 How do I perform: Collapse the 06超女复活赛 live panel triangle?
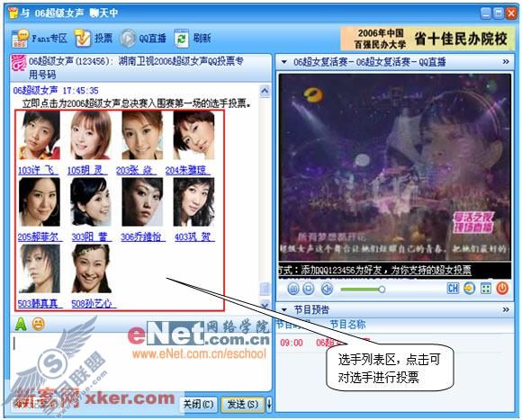point(284,62)
